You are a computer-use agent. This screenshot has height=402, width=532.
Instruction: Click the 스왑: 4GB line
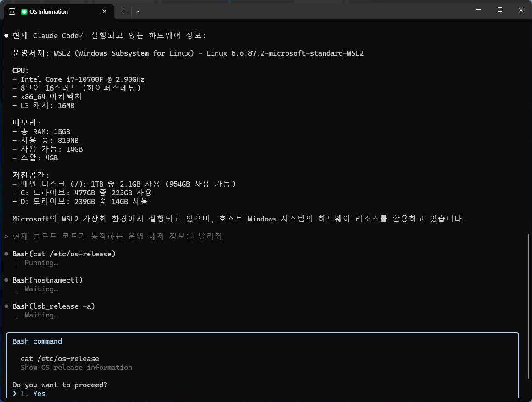(x=35, y=158)
